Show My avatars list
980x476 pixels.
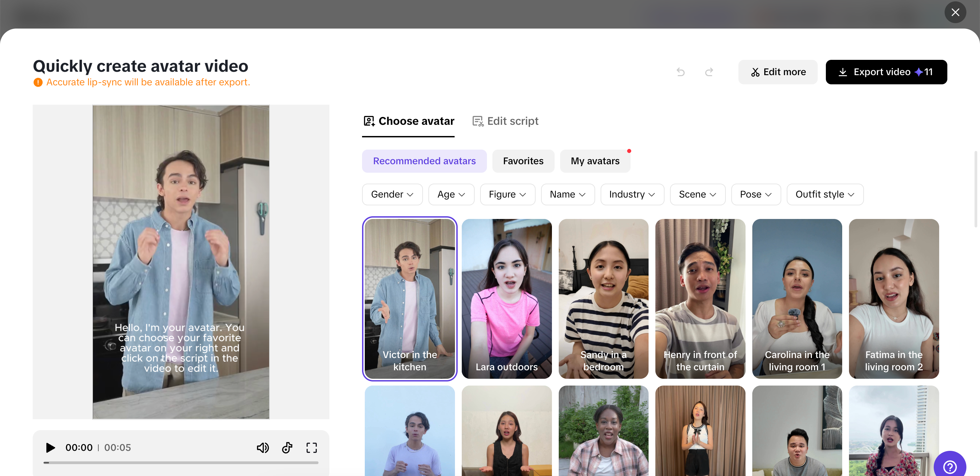click(x=594, y=161)
